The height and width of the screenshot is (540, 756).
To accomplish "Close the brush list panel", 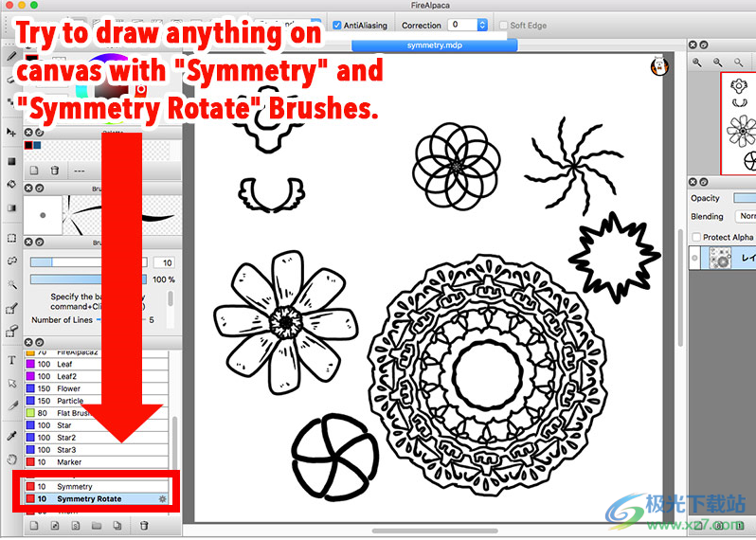I will click(28, 342).
